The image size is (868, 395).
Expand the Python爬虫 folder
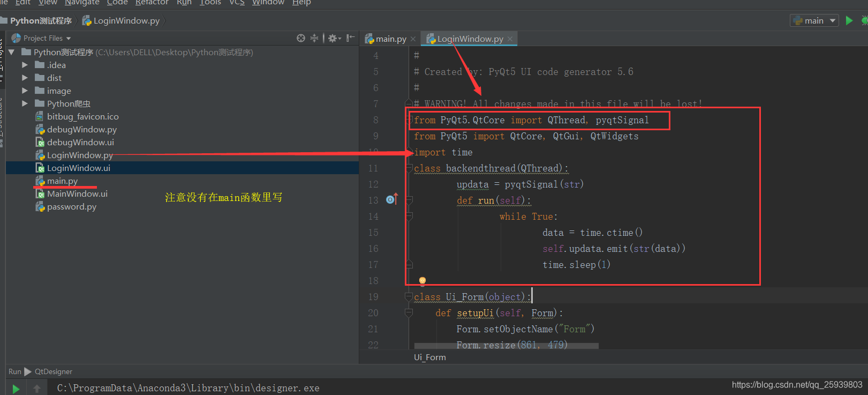pos(25,103)
